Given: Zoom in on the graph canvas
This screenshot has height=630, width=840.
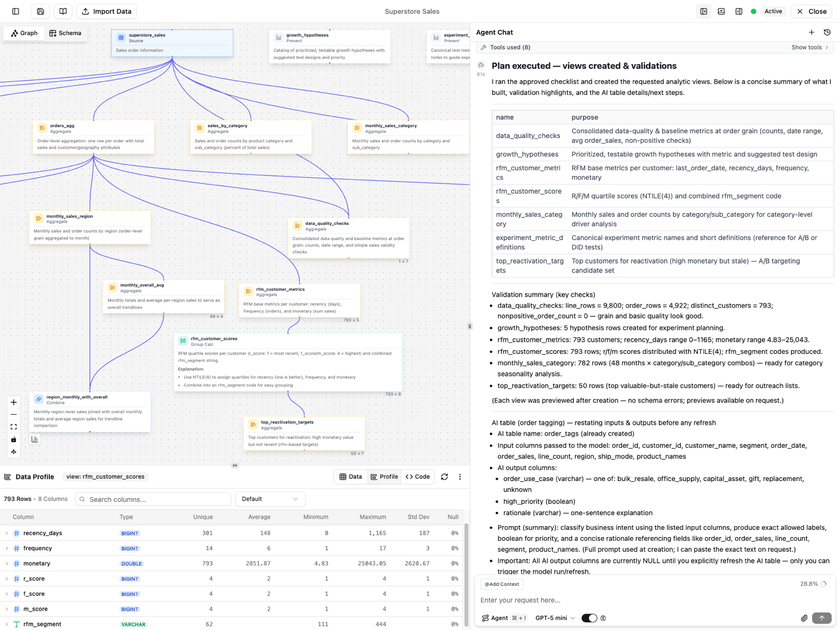Looking at the screenshot, I should [x=14, y=402].
